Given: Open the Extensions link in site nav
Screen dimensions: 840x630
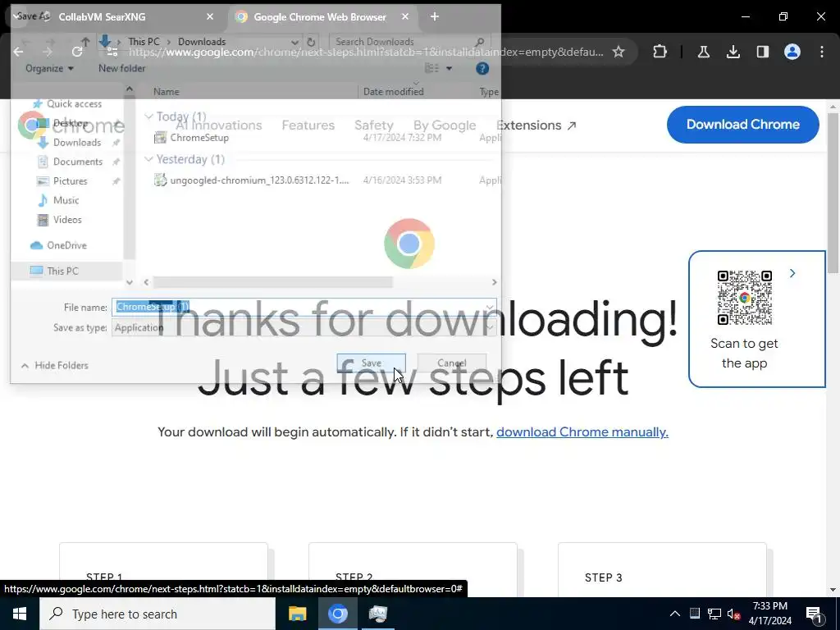Looking at the screenshot, I should (536, 126).
